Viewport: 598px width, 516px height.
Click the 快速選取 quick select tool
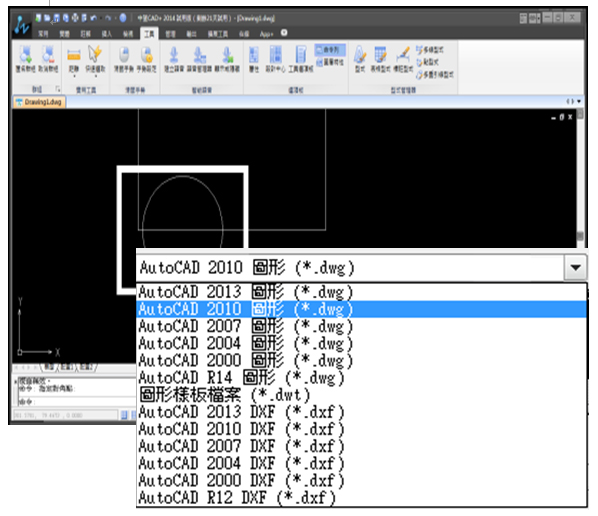(x=95, y=58)
